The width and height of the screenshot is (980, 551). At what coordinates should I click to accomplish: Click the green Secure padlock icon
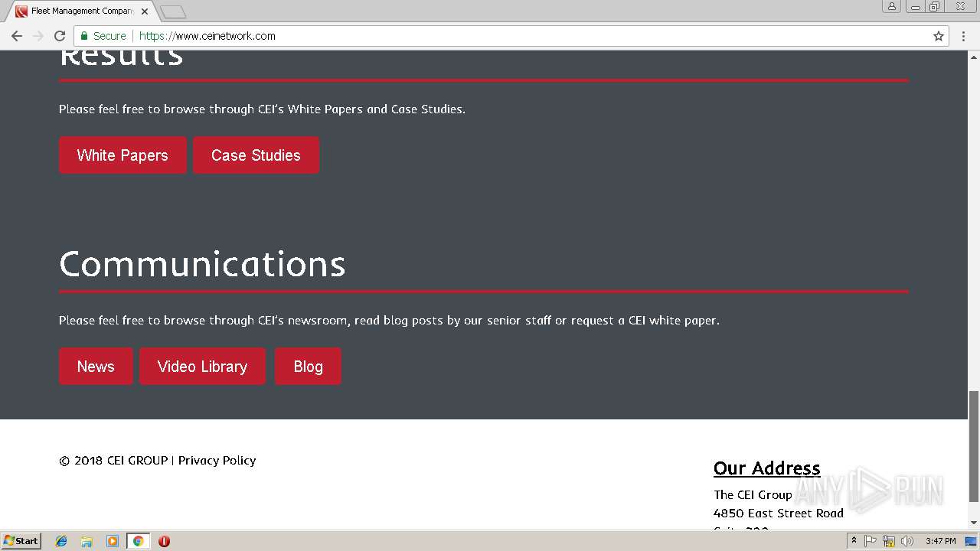tap(84, 36)
